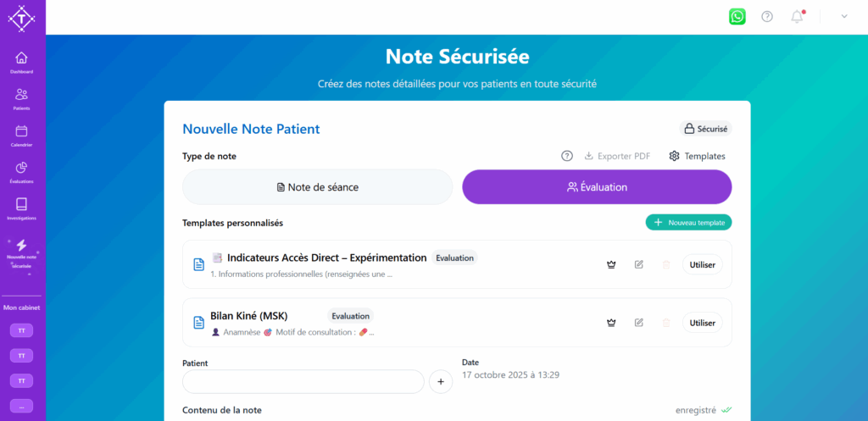The height and width of the screenshot is (421, 868).
Task: Select the Note de séance type
Action: tap(318, 187)
